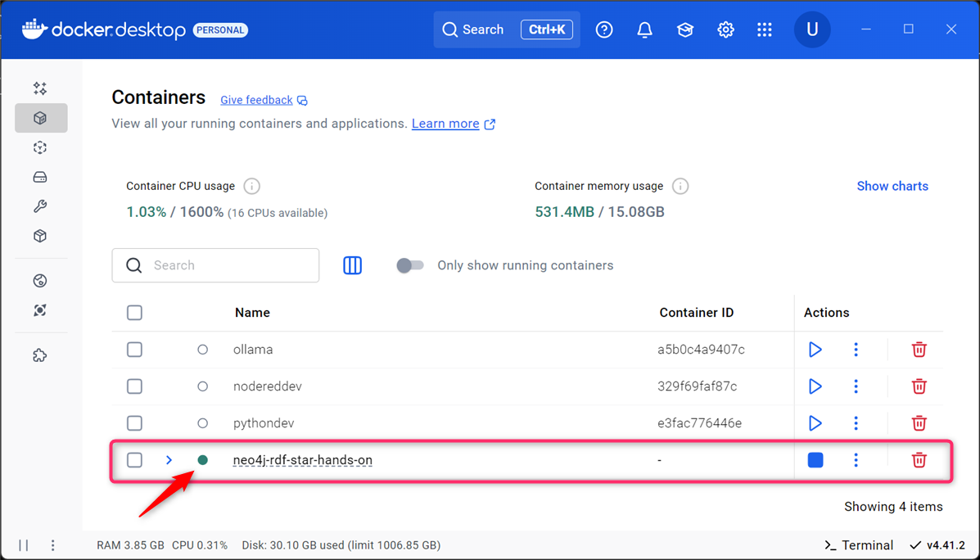
Task: Open more actions menu for neo4j-rdf-star-hands-on
Action: point(856,460)
